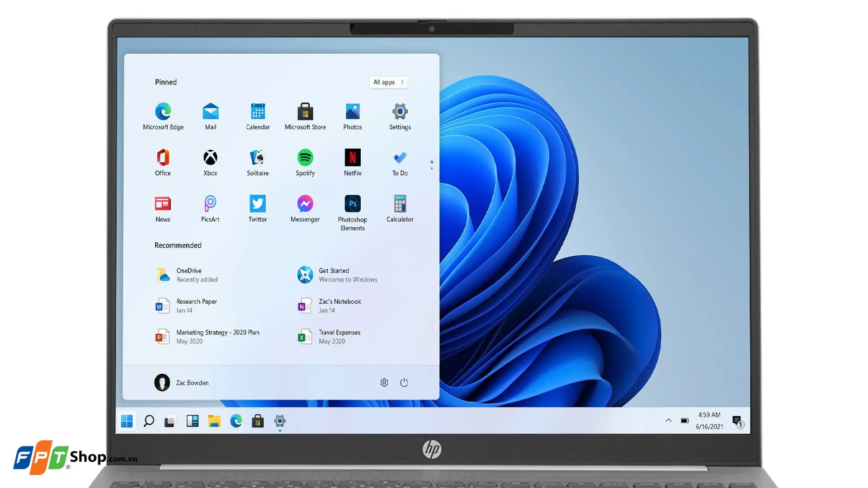The height and width of the screenshot is (488, 868).
Task: Open Zac Bowden user account menu
Action: click(x=182, y=383)
